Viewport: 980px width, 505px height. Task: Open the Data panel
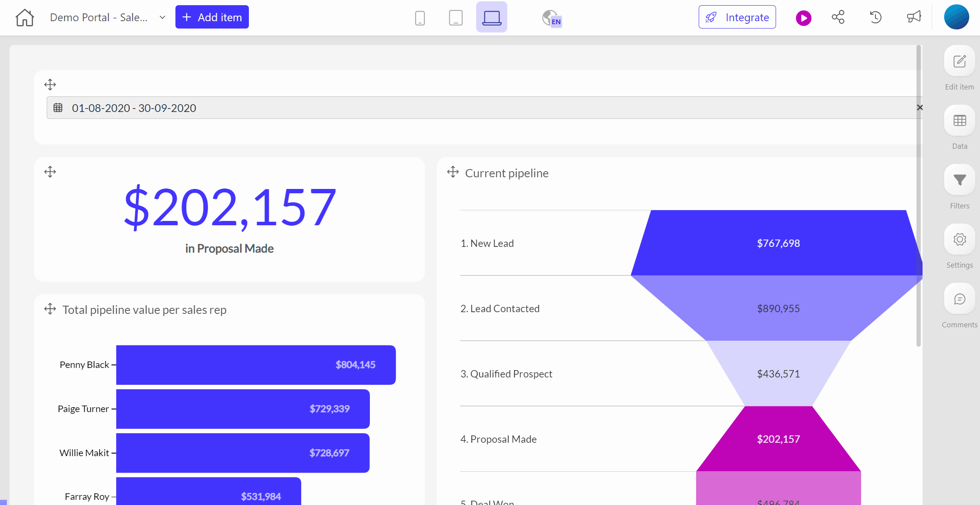pos(959,121)
